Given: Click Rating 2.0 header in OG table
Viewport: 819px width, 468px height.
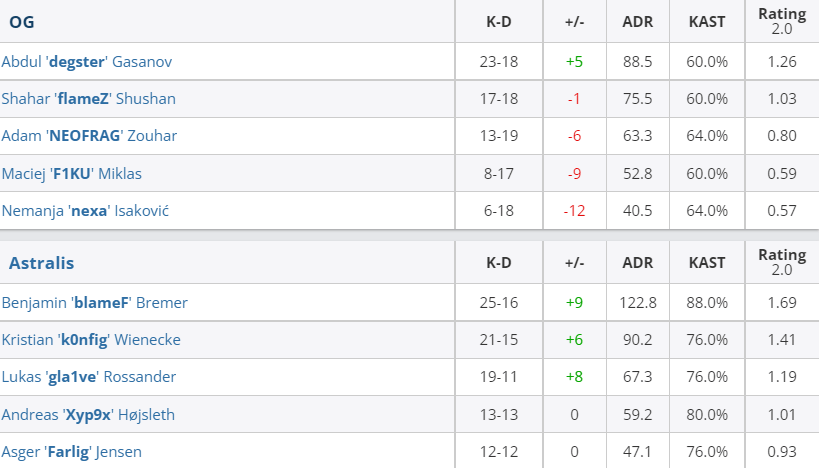Looking at the screenshot, I should pos(782,21).
